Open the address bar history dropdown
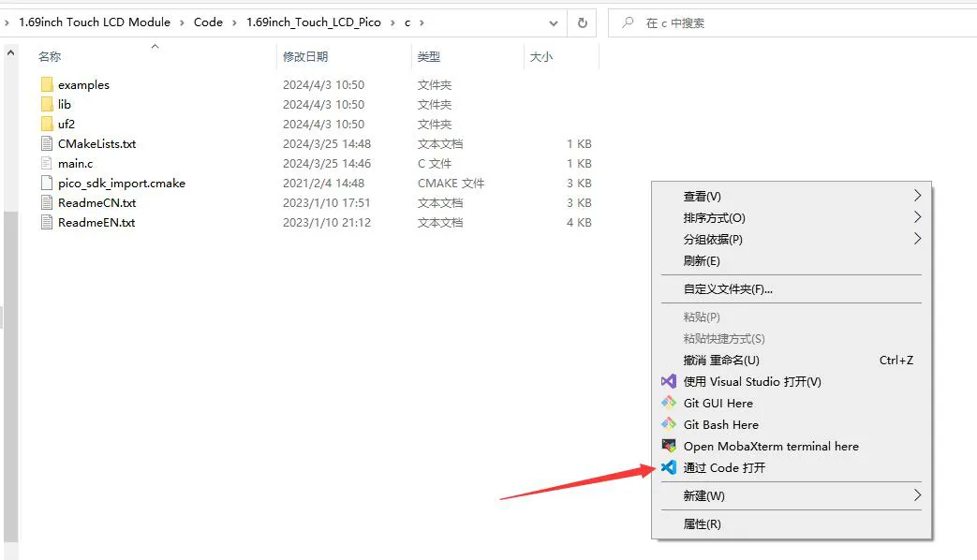This screenshot has width=977, height=560. tap(554, 23)
